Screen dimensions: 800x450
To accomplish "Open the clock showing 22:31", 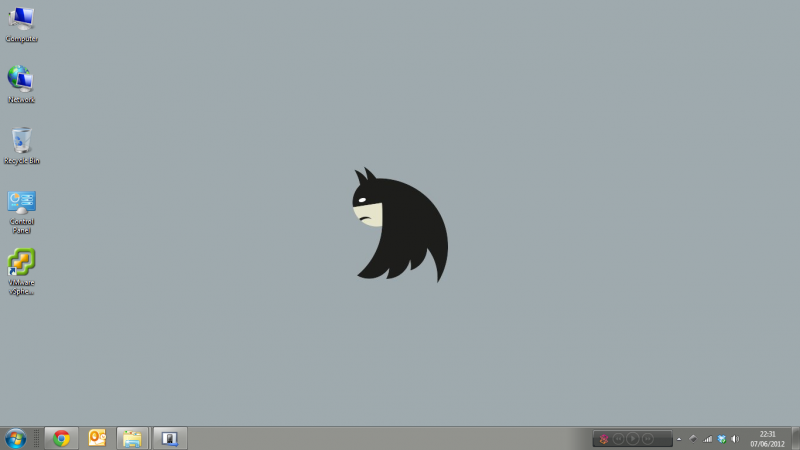I will coord(767,439).
